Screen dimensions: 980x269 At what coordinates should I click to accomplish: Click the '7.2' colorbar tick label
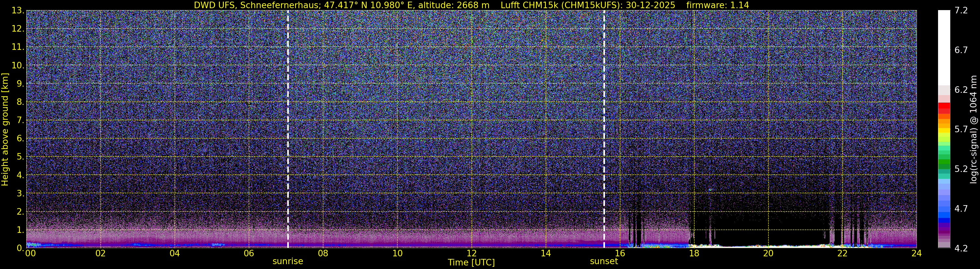tap(961, 11)
